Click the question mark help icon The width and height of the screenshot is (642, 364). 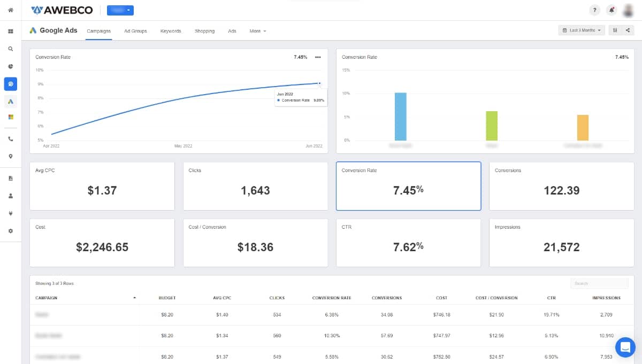[594, 10]
